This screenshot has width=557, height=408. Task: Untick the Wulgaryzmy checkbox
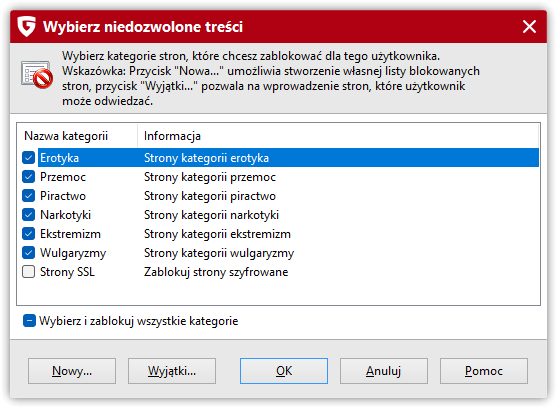coord(28,253)
